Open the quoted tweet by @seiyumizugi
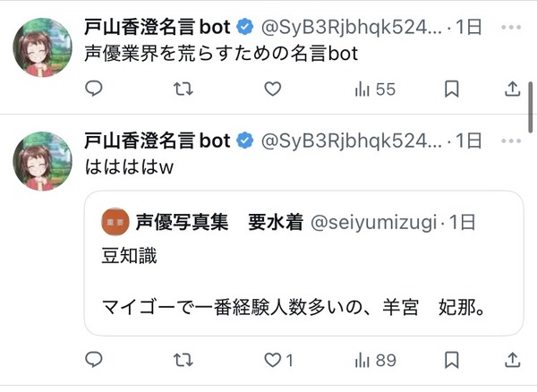 coord(303,263)
